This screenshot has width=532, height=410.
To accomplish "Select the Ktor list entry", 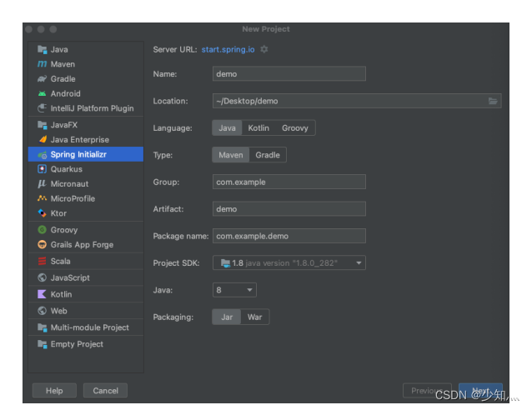I will pos(86,213).
